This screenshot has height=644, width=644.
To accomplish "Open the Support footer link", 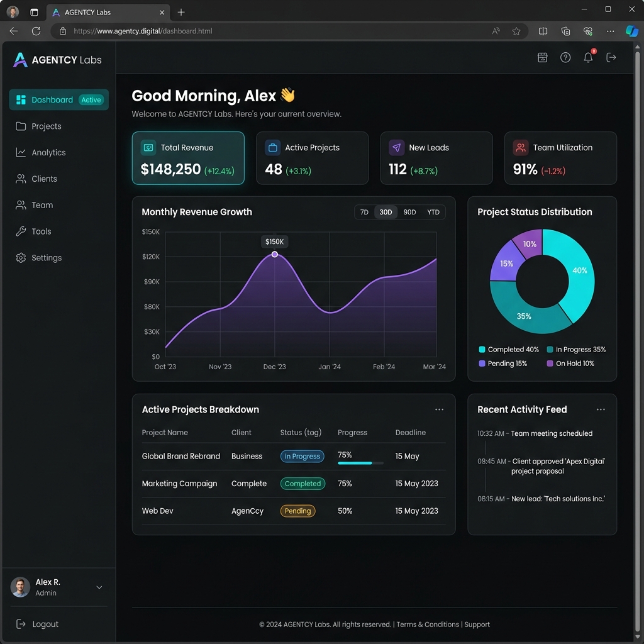I will coord(477,625).
